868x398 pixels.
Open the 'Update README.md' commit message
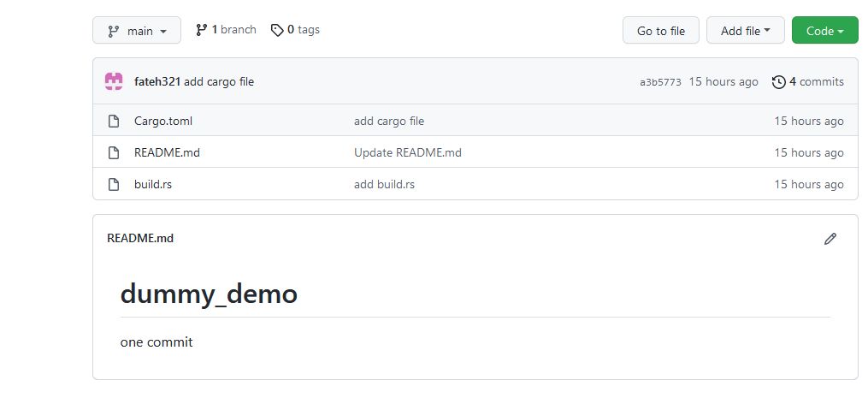(407, 152)
